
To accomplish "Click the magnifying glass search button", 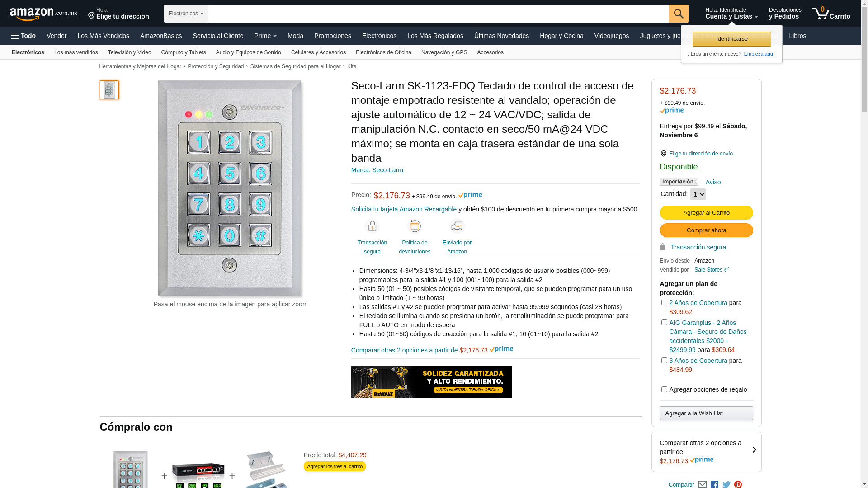I will (x=678, y=14).
